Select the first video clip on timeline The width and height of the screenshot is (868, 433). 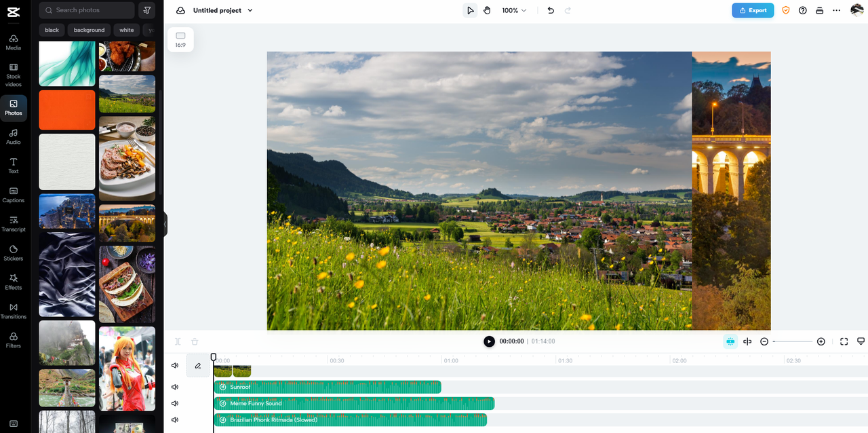tap(223, 371)
